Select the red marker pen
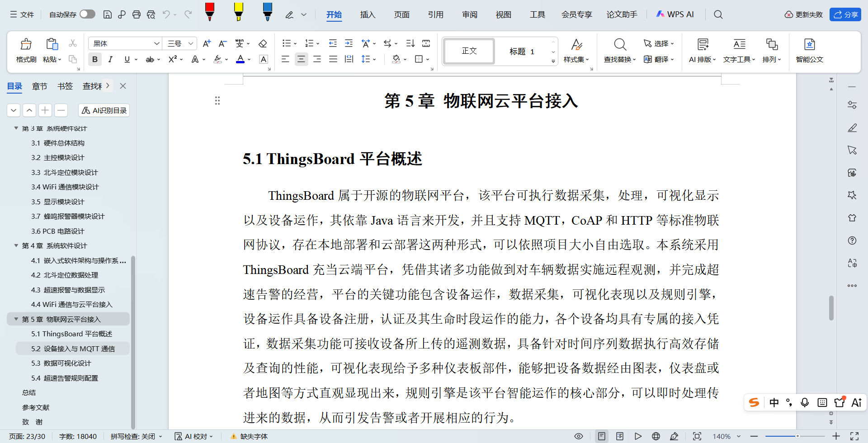 pos(209,12)
